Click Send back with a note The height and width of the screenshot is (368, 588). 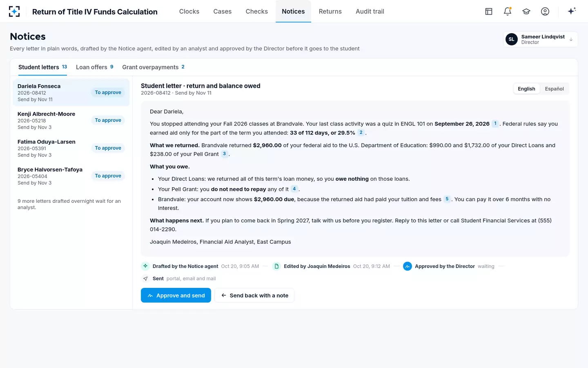pyautogui.click(x=254, y=295)
